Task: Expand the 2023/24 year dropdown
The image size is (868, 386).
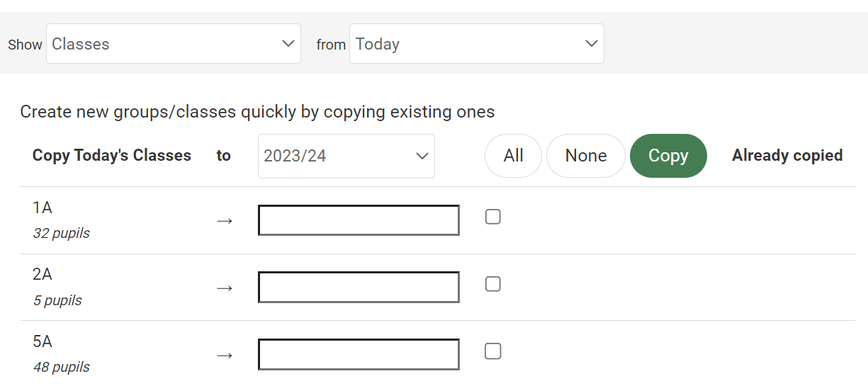Action: click(x=346, y=156)
